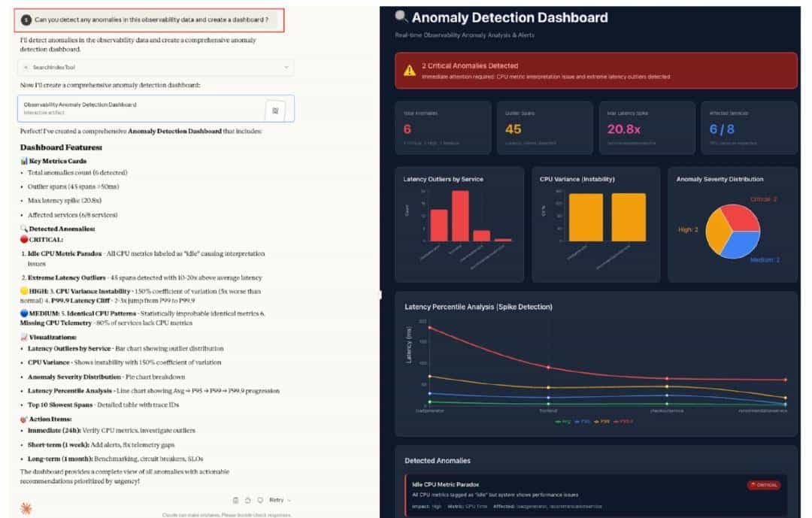Toggle the P95 series in chart legend

(583, 422)
